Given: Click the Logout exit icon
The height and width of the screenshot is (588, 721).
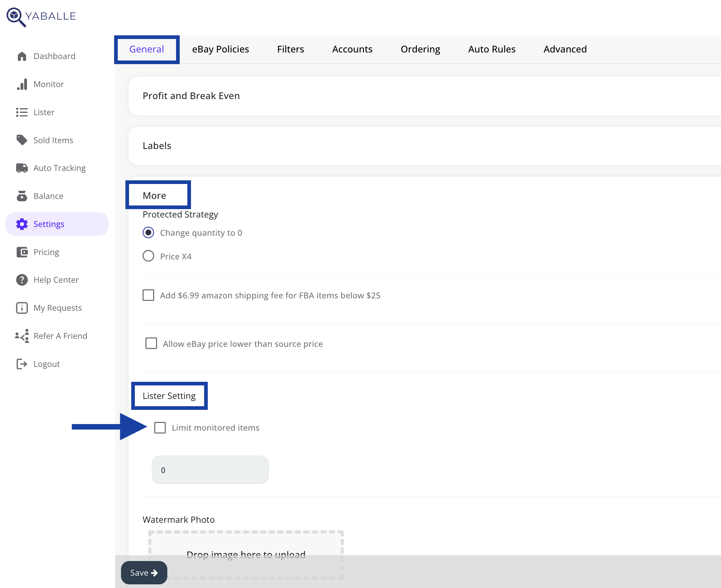Looking at the screenshot, I should click(x=22, y=364).
